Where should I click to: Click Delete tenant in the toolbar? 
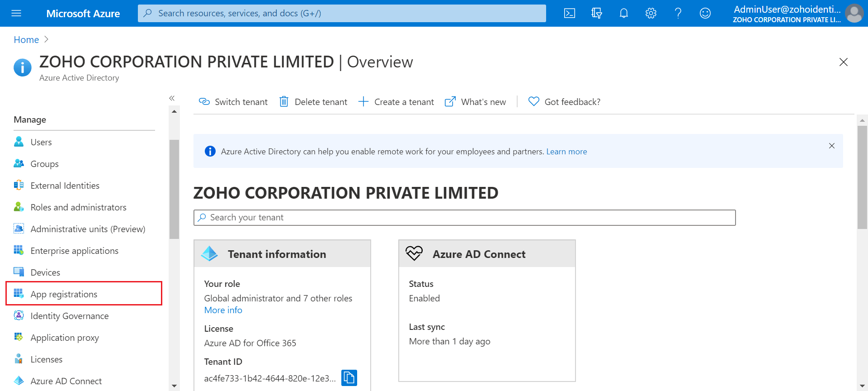pyautogui.click(x=313, y=102)
